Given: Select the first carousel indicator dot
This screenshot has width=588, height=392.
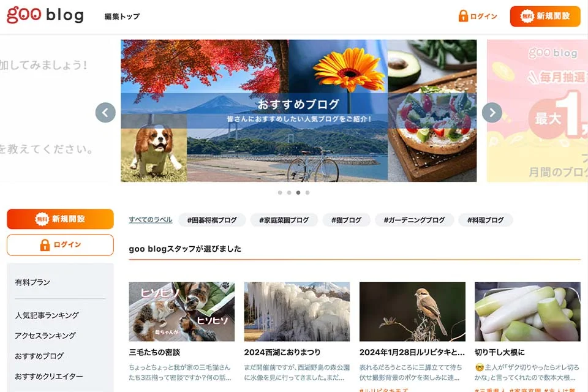Looking at the screenshot, I should pyautogui.click(x=280, y=192).
